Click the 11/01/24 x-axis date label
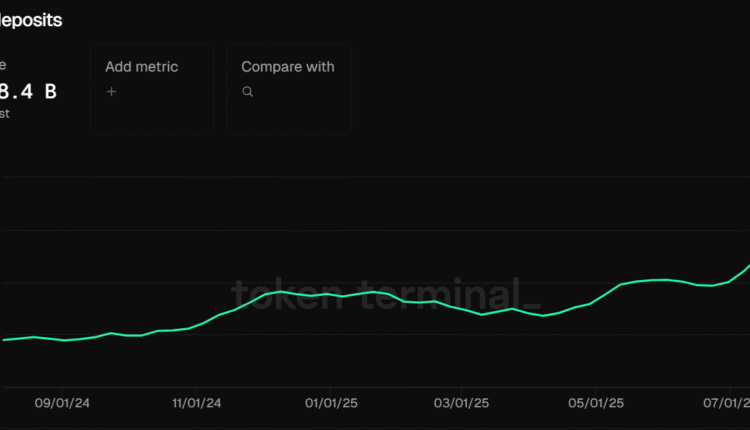 [x=196, y=403]
